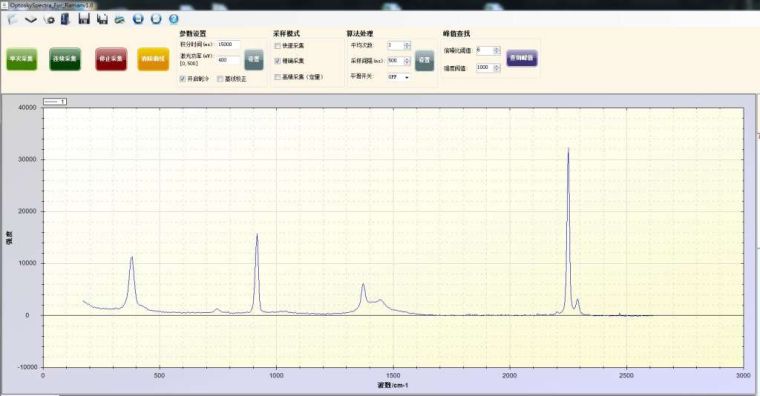The height and width of the screenshot is (396, 760).
Task: Click the gear settings icon in toolbar
Action: [49, 19]
